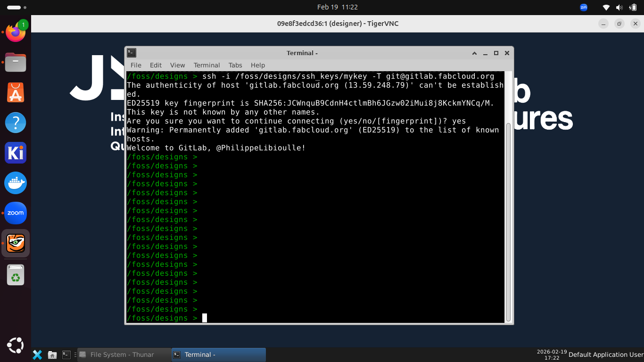Launch Firefox from the dock
Screen dimensions: 644x362
click(16, 33)
